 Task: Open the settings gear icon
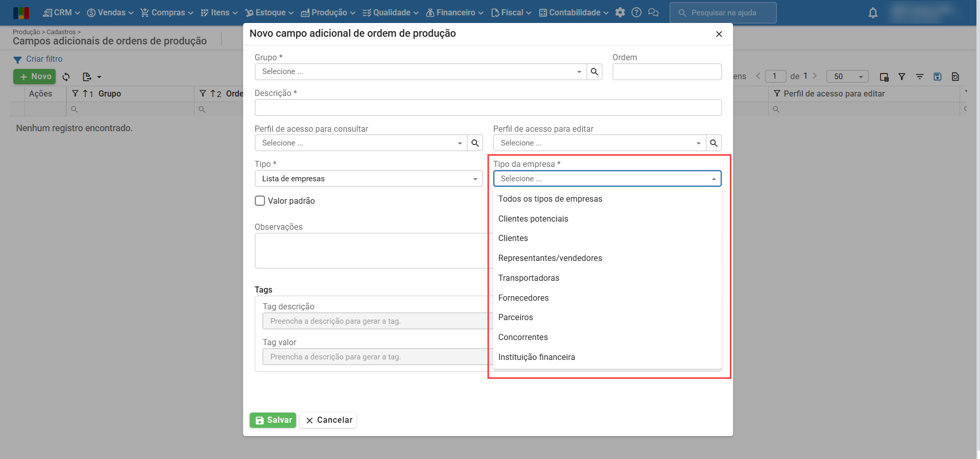click(620, 13)
